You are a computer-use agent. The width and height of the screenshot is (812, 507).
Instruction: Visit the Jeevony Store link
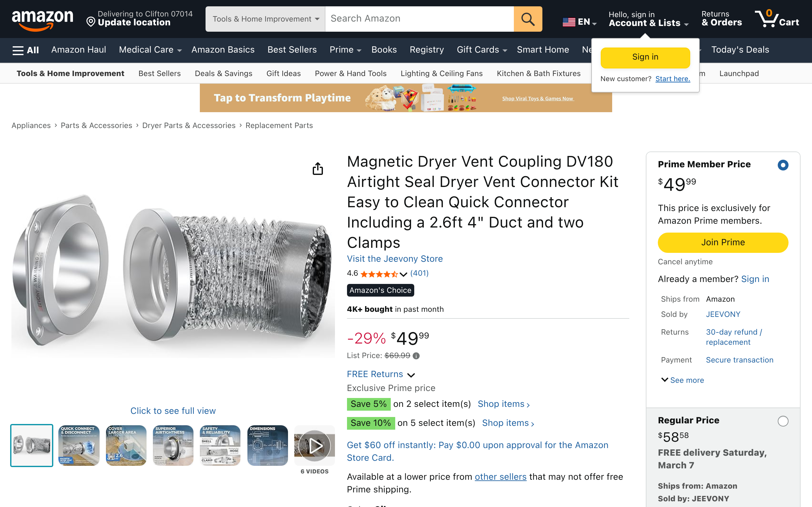(395, 259)
